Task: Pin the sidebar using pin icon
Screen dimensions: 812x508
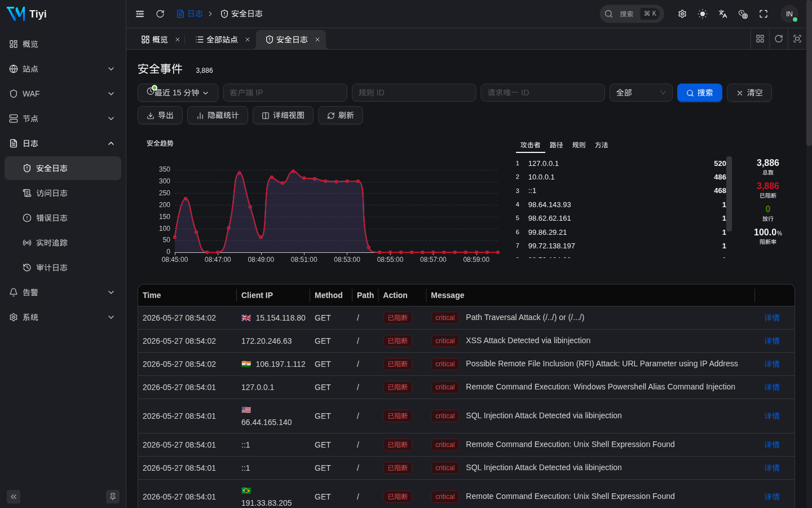Action: pos(113,497)
